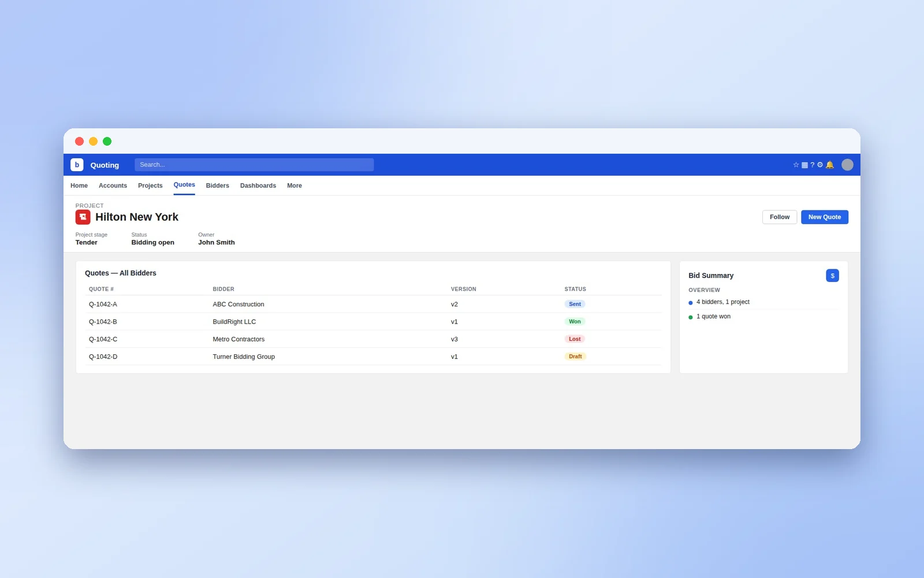
Task: Open the grid apps icon
Action: point(804,165)
